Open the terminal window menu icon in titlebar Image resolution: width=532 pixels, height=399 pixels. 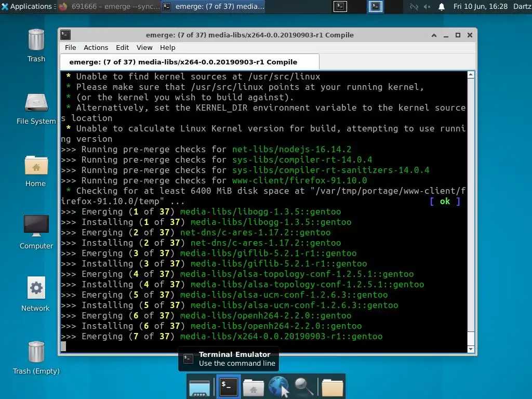pyautogui.click(x=65, y=35)
